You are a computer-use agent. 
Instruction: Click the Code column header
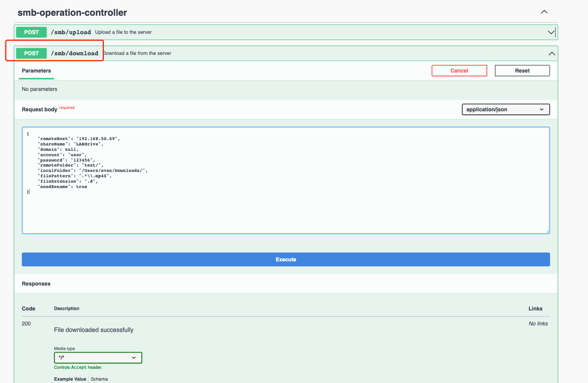[x=29, y=309]
